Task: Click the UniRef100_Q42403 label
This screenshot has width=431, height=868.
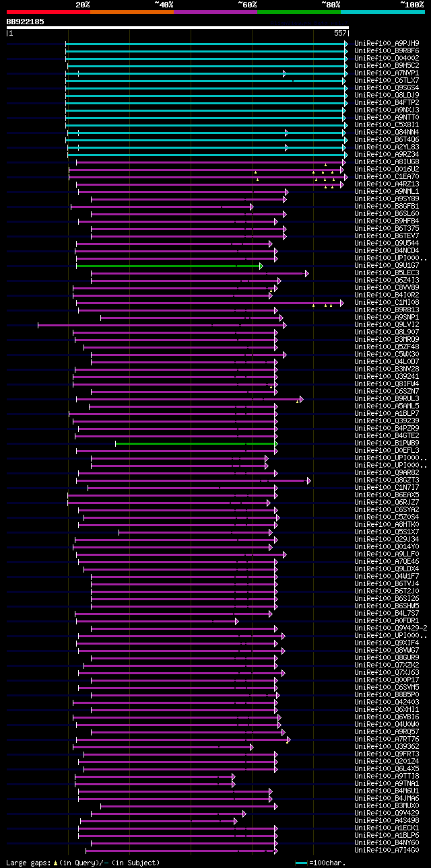Action: [x=387, y=702]
